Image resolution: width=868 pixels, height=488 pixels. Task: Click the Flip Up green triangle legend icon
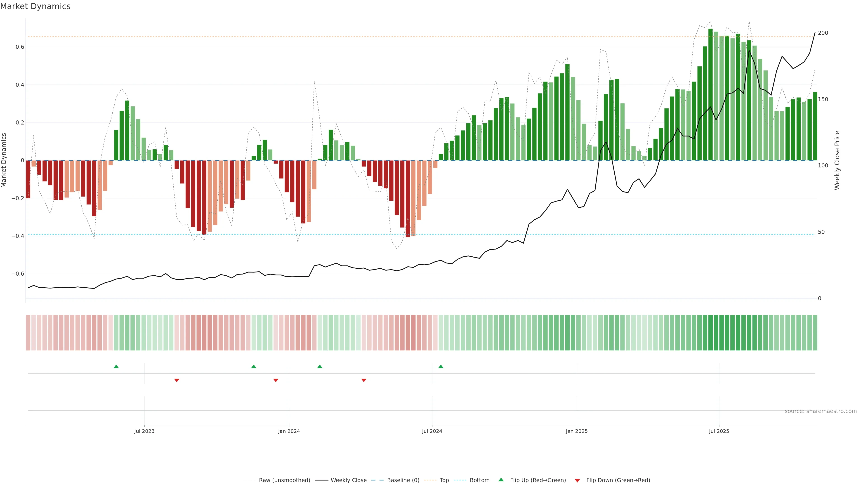[501, 480]
